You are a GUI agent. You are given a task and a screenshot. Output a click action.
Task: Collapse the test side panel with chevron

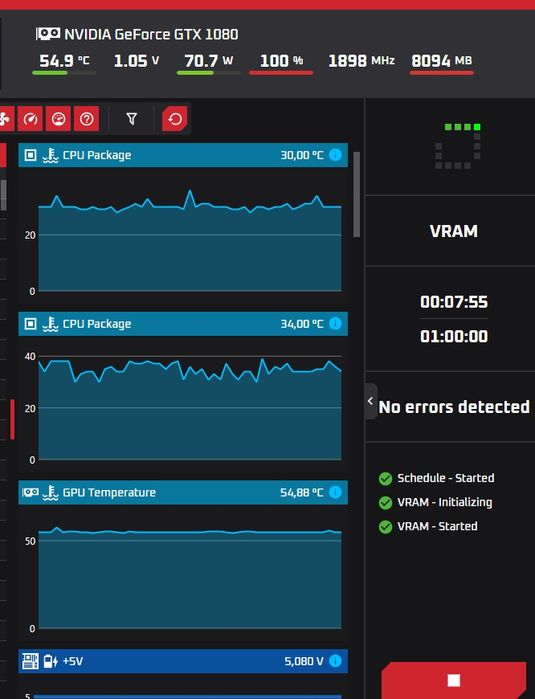tap(370, 401)
